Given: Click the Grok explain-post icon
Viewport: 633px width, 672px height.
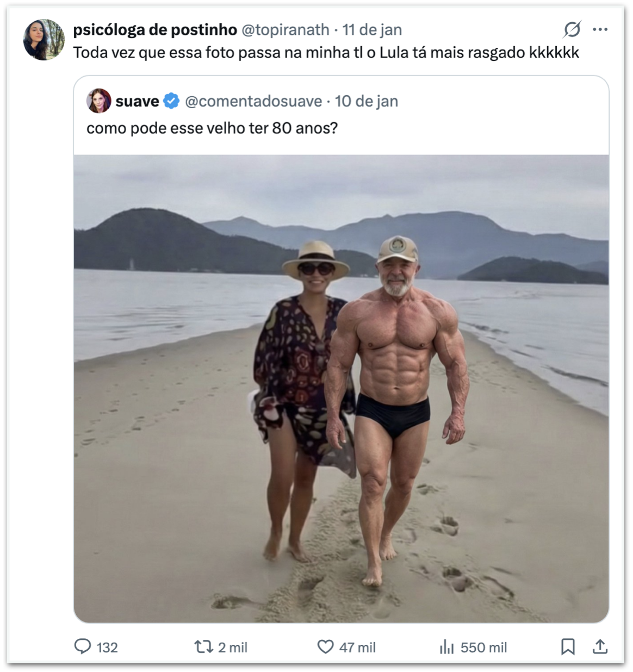Looking at the screenshot, I should [572, 29].
